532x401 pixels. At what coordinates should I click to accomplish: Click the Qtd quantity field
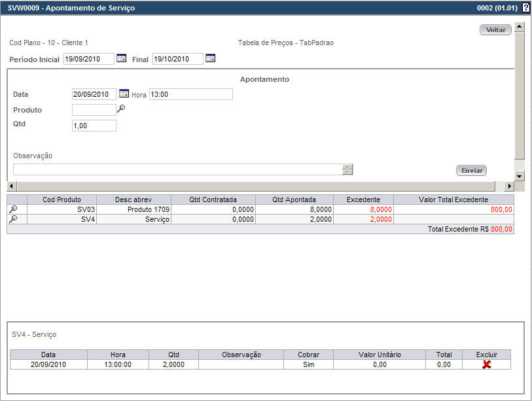(94, 126)
